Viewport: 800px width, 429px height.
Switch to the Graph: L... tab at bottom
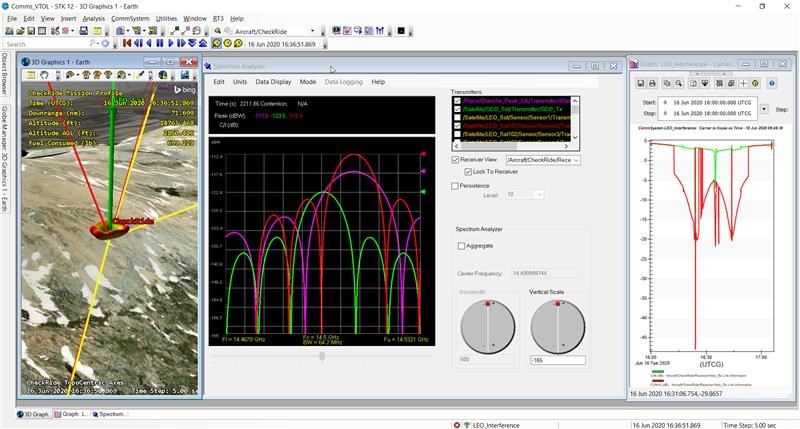71,414
